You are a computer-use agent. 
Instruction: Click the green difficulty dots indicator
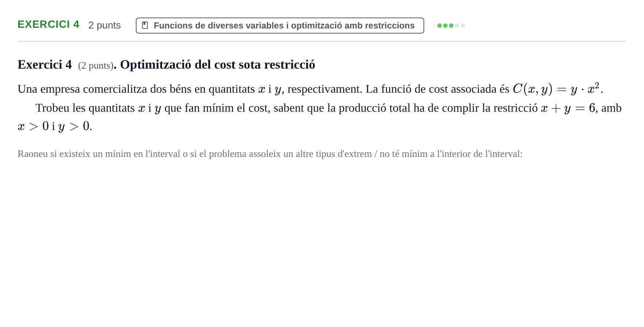point(451,26)
